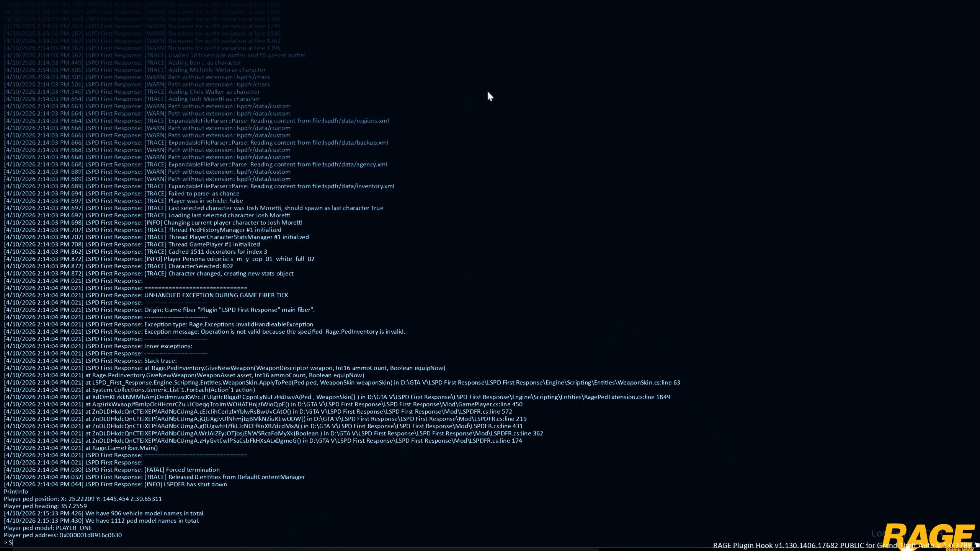Screen dimensions: 980x551
Task: Click the PrintInfo command output line
Action: coord(16,491)
